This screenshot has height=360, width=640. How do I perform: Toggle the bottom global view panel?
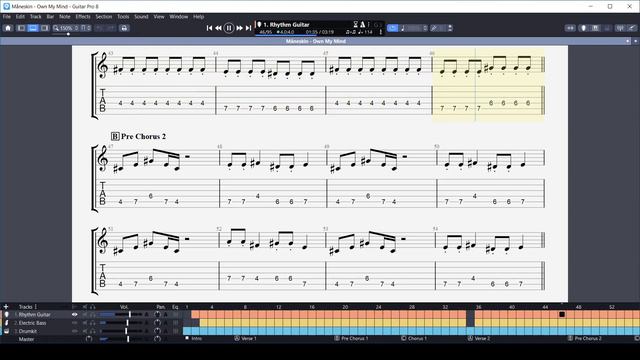click(33, 28)
